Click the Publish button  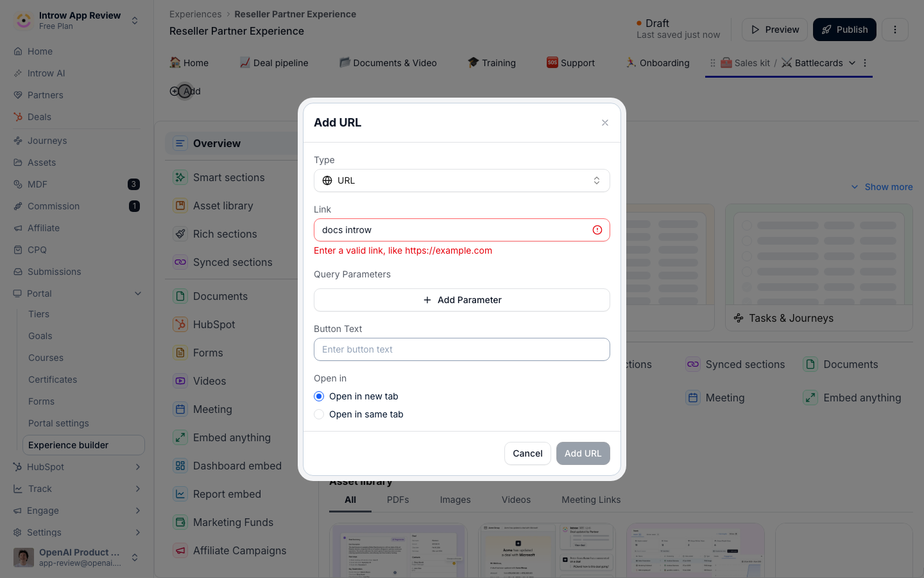tap(844, 30)
